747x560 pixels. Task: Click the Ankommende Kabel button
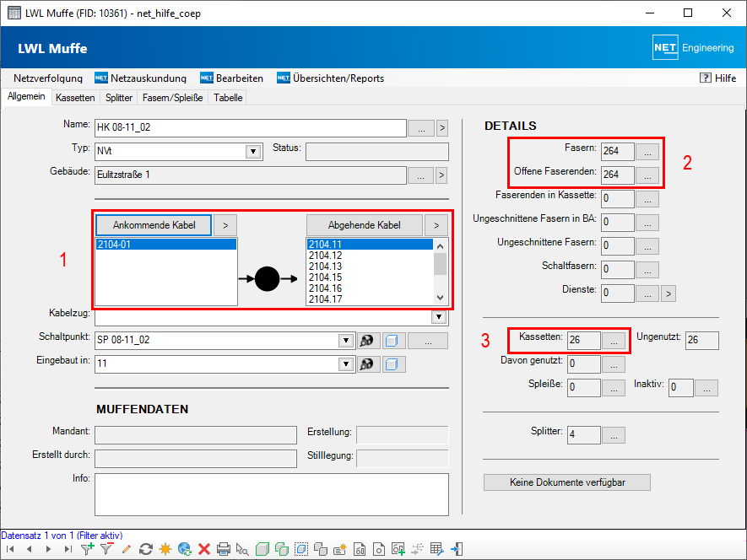(154, 225)
